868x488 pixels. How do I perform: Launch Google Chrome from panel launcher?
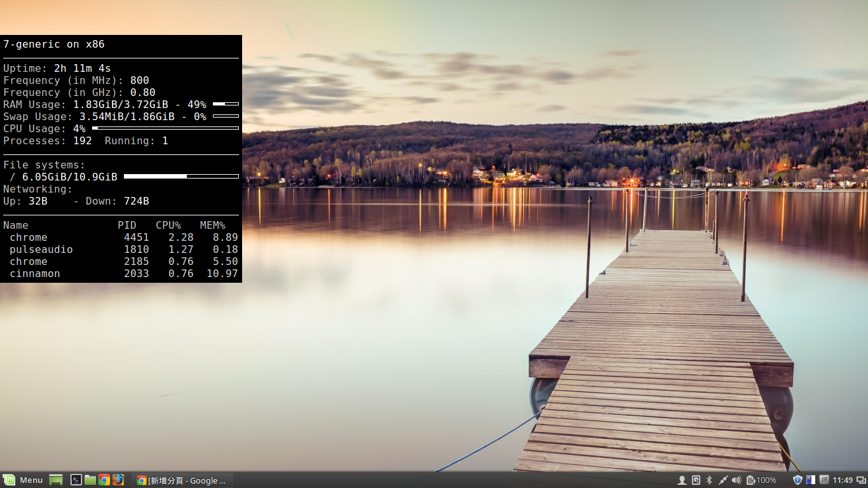(x=104, y=480)
